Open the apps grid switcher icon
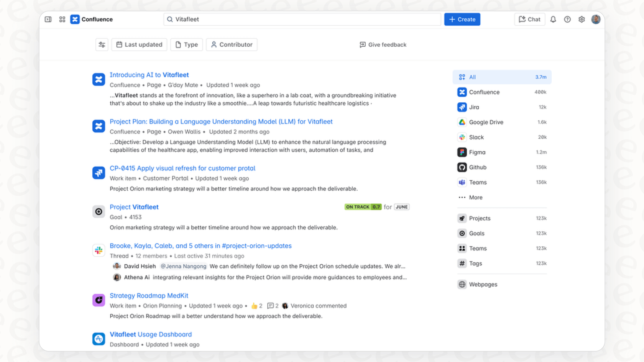Image resolution: width=644 pixels, height=362 pixels. (x=62, y=19)
